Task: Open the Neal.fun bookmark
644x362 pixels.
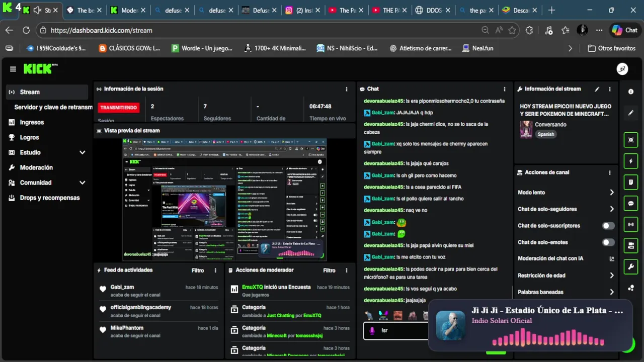Action: click(x=478, y=48)
